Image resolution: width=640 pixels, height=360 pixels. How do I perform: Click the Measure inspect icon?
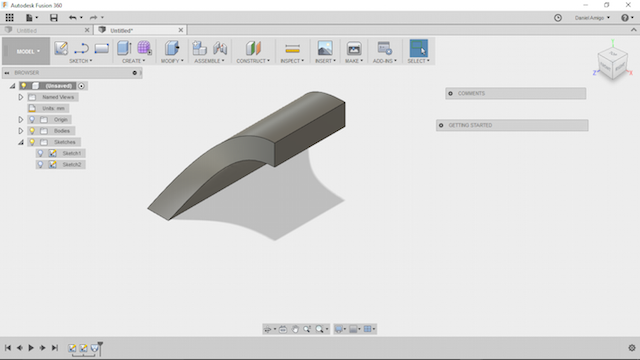[292, 49]
